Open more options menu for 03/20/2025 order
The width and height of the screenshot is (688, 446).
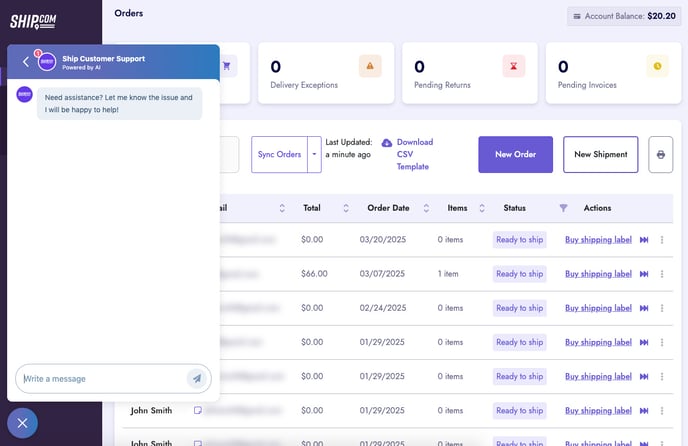[x=662, y=240]
